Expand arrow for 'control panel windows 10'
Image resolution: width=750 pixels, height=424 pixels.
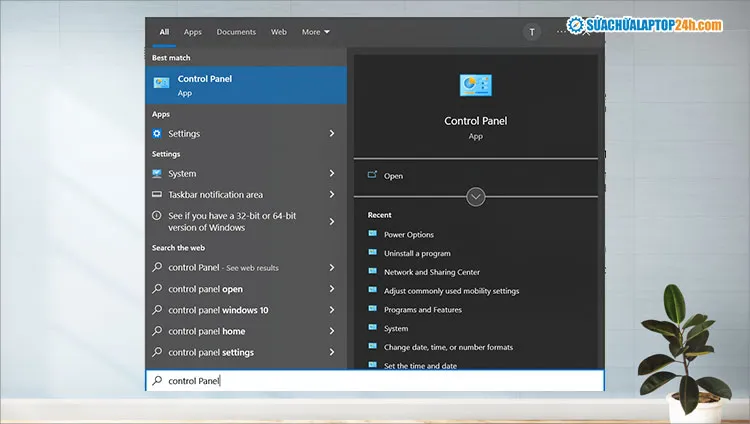332,310
